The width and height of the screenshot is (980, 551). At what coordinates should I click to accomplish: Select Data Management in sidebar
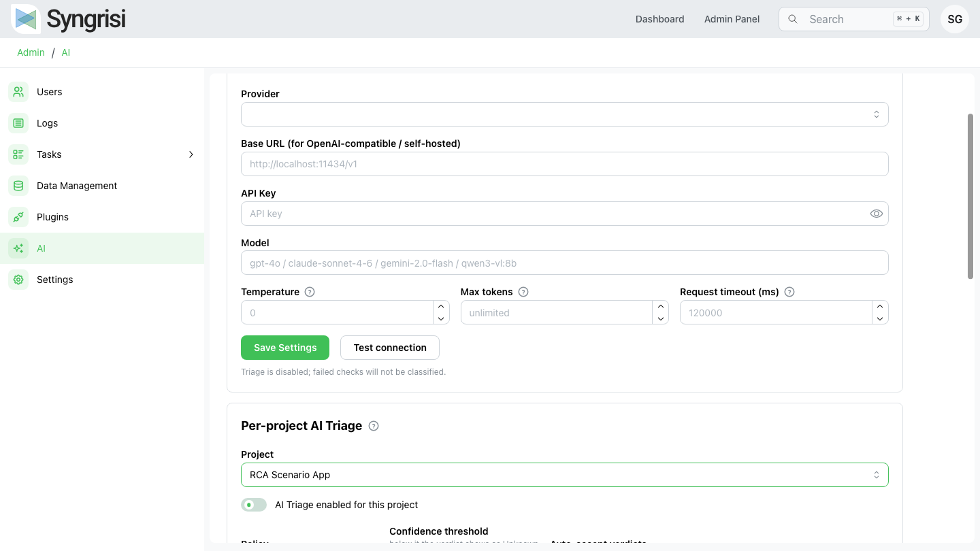(x=102, y=186)
